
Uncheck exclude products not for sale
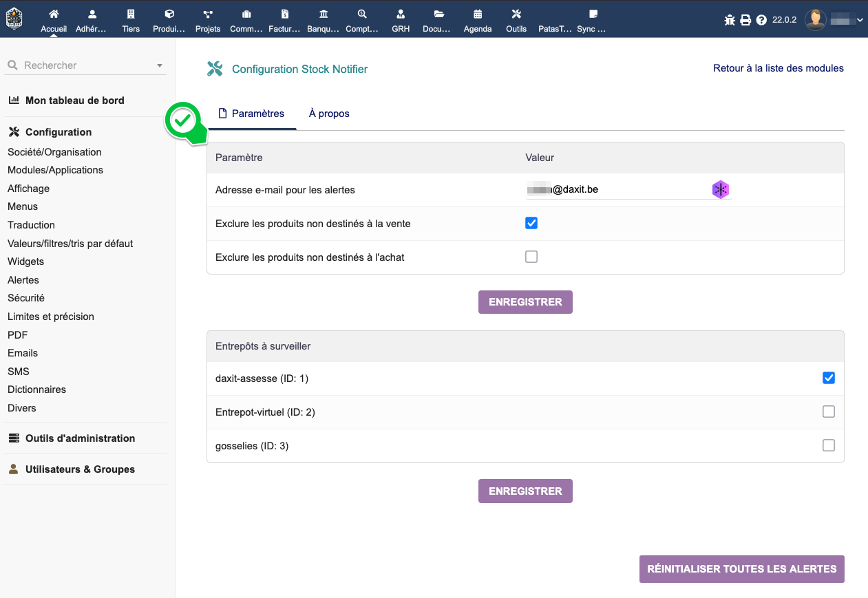531,223
